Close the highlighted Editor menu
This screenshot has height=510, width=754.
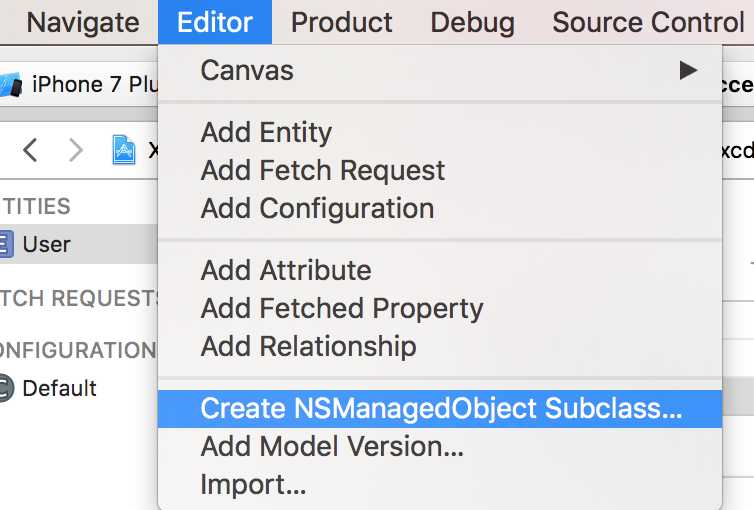[x=215, y=23]
